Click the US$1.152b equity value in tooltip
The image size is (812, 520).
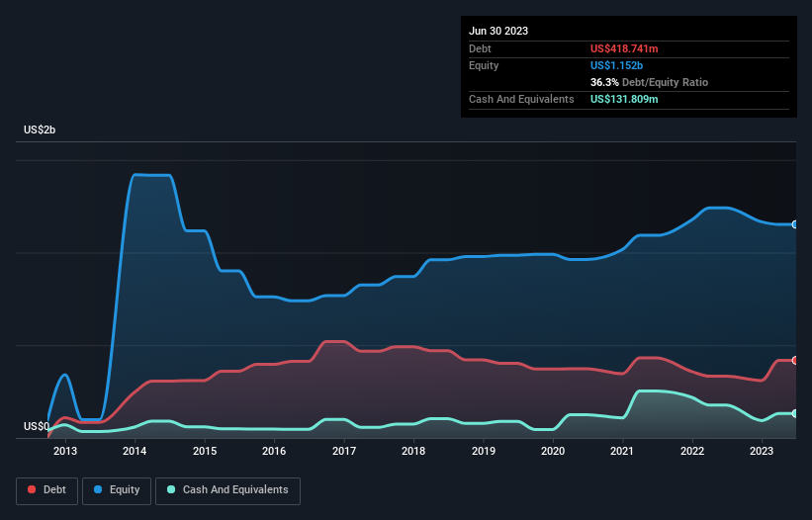[617, 65]
